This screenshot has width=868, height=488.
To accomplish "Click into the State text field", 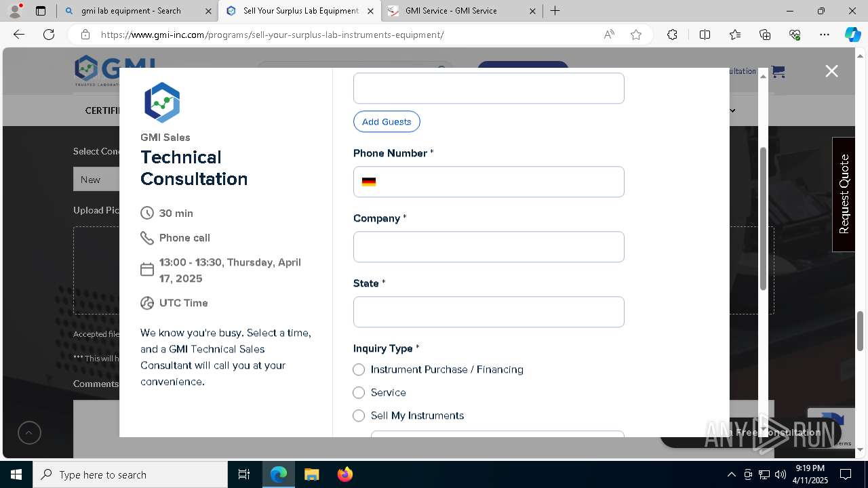I will click(x=489, y=312).
